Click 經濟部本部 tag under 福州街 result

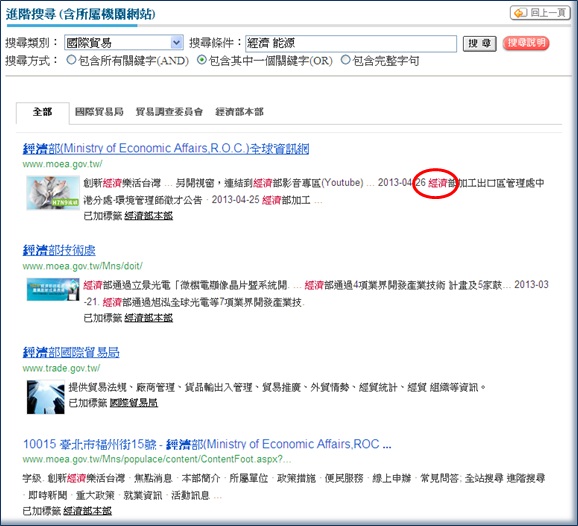[x=87, y=511]
